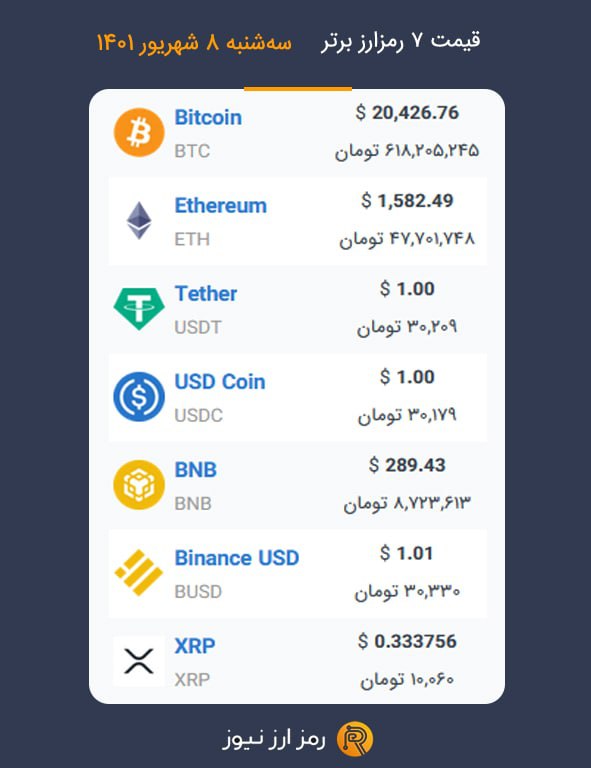The image size is (591, 768).
Task: Click the black XRP logo icon
Action: (x=139, y=661)
